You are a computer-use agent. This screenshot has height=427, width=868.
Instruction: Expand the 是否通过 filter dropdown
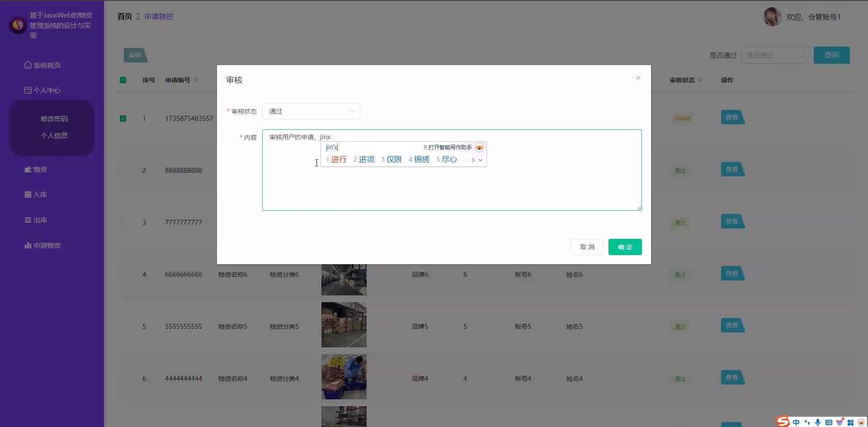click(x=775, y=55)
